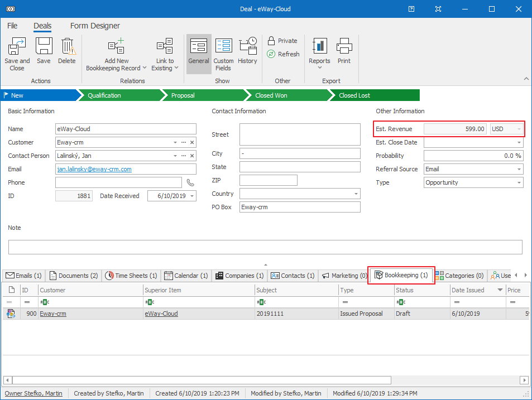Click the jan.lalinsky@eway-crm.com email link

[x=94, y=169]
